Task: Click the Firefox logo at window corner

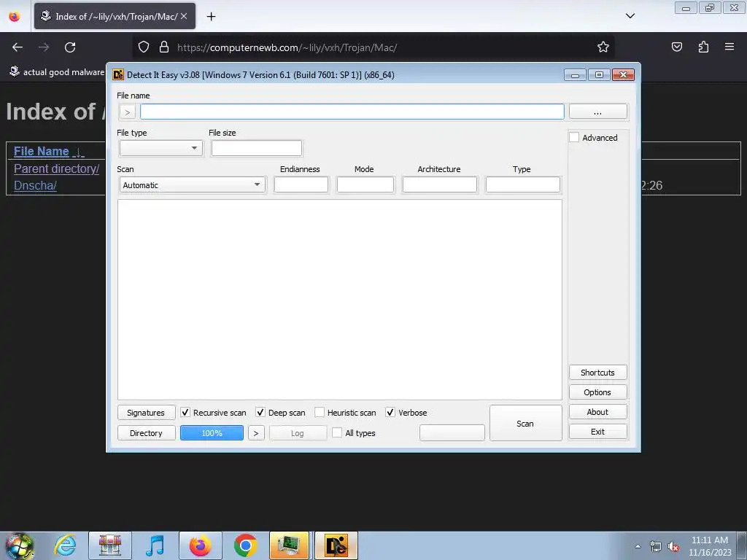Action: coord(15,17)
